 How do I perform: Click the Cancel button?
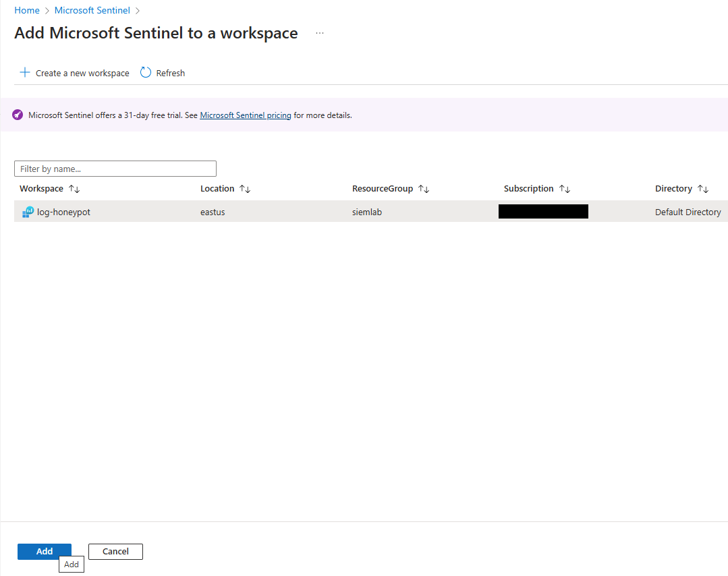pyautogui.click(x=115, y=552)
